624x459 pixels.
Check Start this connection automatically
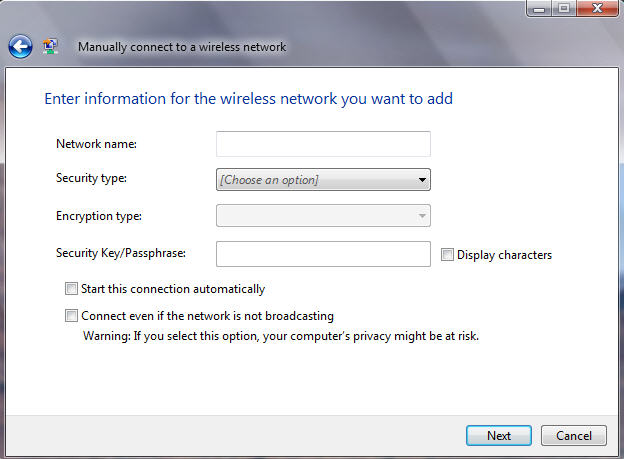(71, 289)
